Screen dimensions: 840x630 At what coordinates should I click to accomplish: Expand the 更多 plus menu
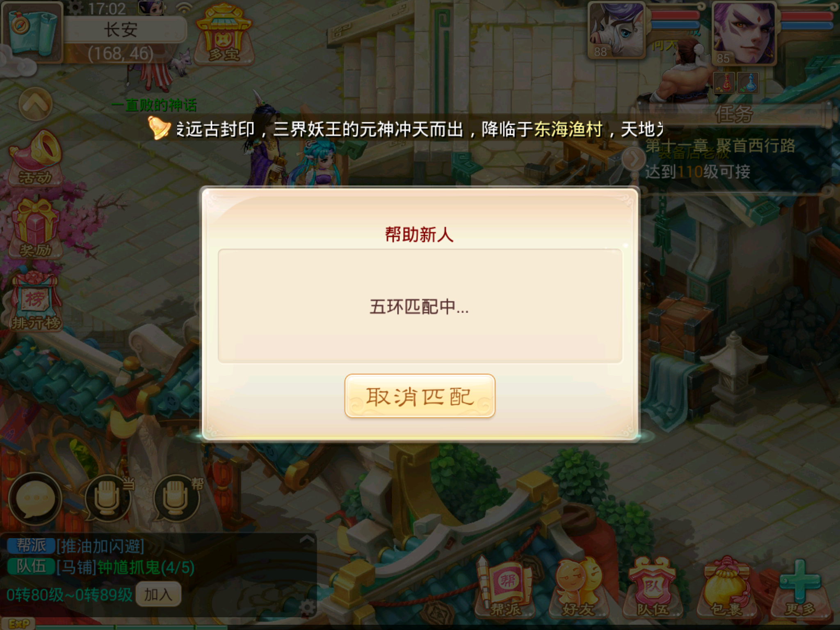click(800, 587)
